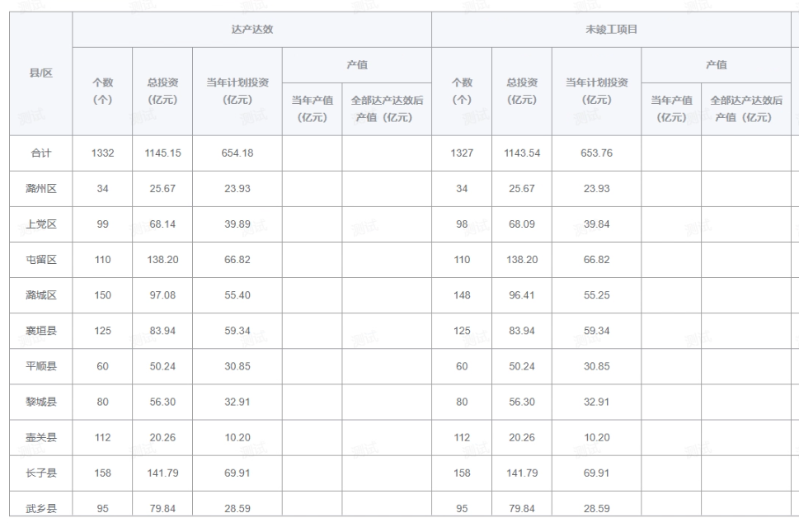Select the 潞城区 investment cell 97.08
Image resolution: width=799 pixels, height=532 pixels.
(162, 295)
